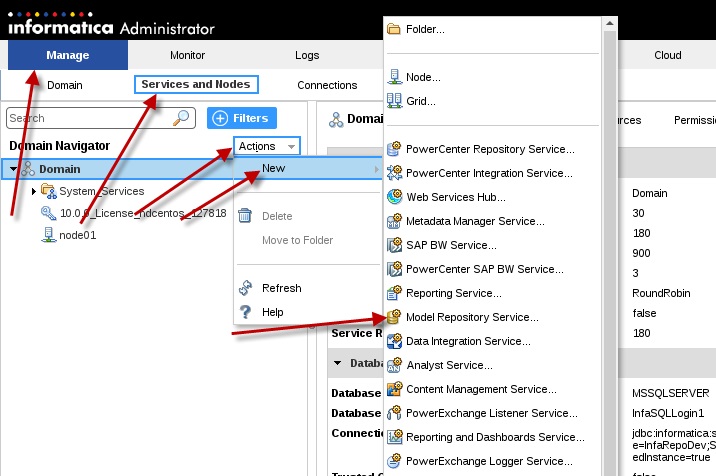Select the Services and Nodes tab
716x476 pixels.
(196, 85)
